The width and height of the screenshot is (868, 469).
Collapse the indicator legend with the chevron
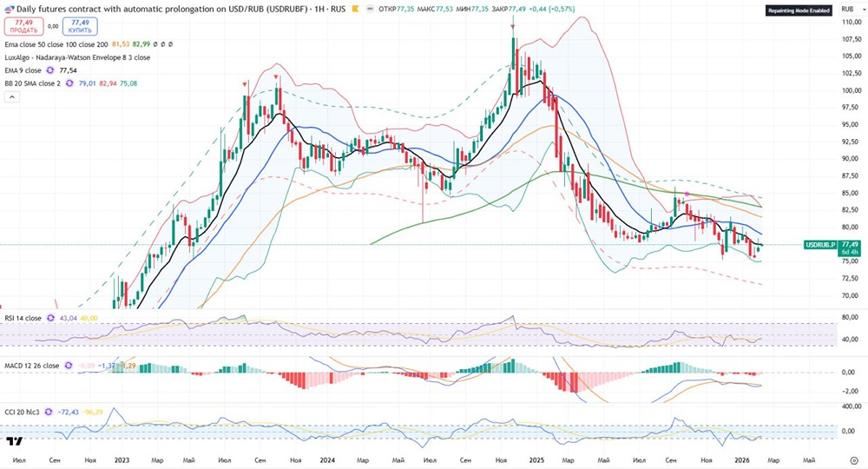pos(11,97)
